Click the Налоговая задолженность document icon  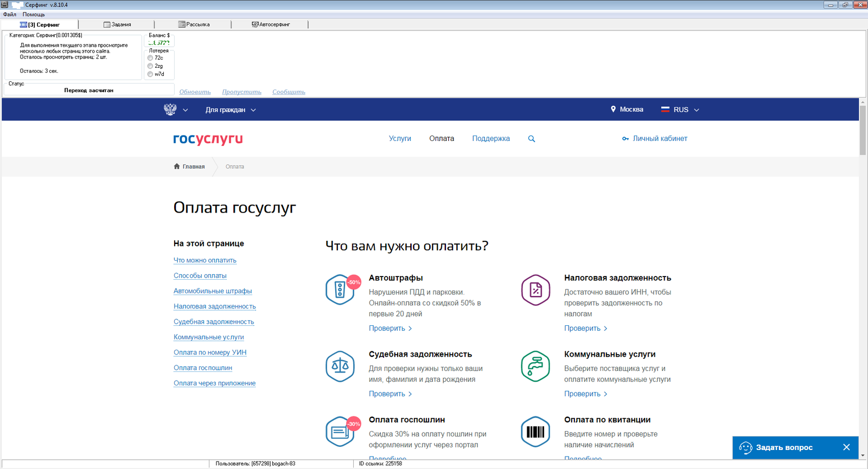[535, 290]
